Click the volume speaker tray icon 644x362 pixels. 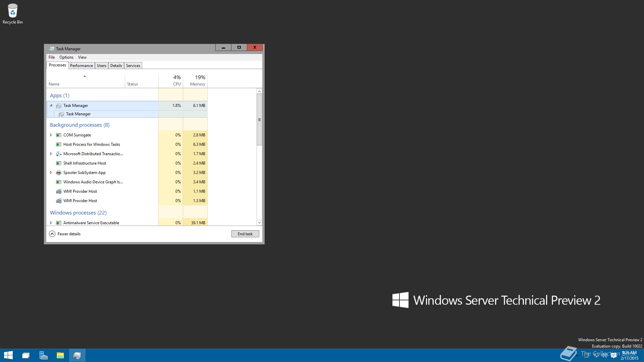[x=605, y=355]
